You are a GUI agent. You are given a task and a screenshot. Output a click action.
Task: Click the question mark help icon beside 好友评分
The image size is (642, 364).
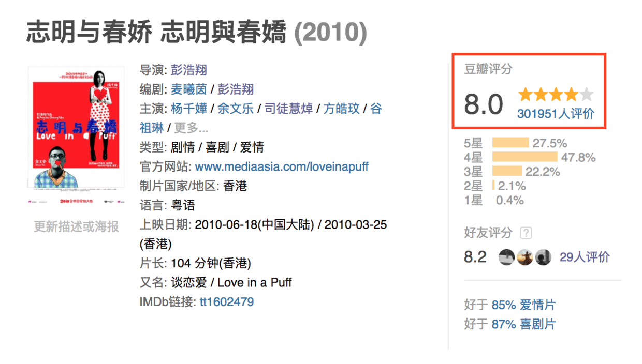point(526,233)
